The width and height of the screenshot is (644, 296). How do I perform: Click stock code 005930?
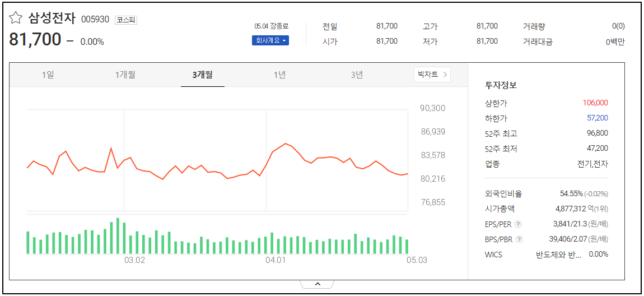95,19
